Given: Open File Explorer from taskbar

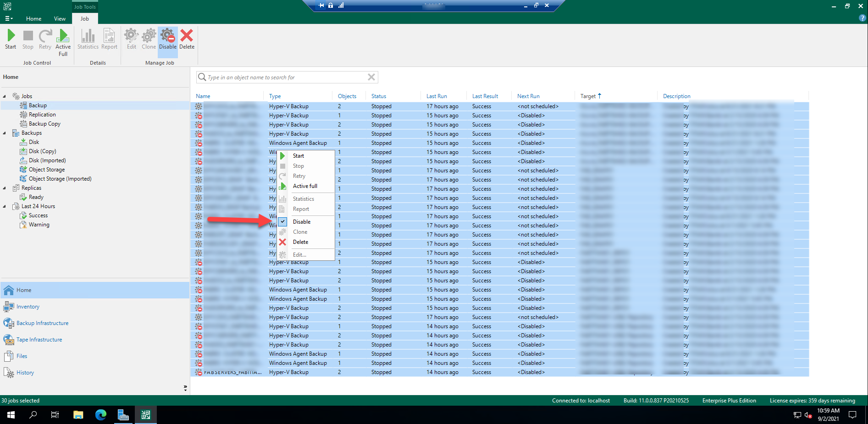Looking at the screenshot, I should pos(78,415).
